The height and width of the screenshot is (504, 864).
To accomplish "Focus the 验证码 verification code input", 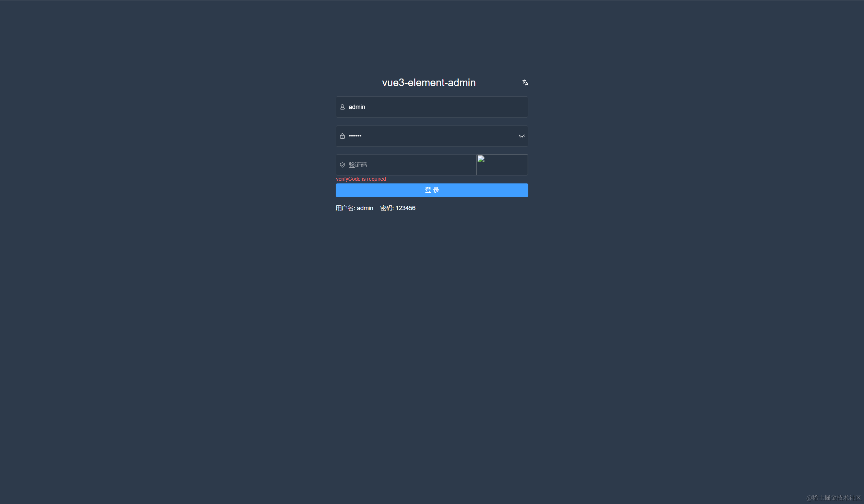I will click(x=406, y=165).
